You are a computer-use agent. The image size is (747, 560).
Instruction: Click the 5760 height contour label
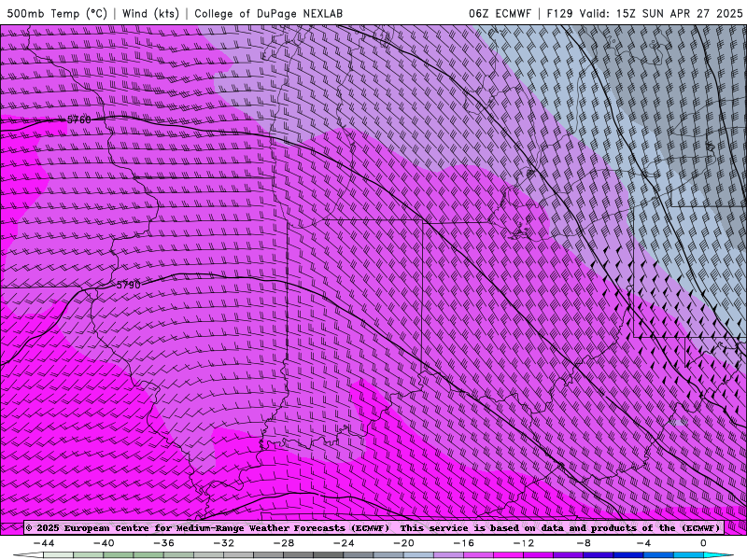coord(78,120)
